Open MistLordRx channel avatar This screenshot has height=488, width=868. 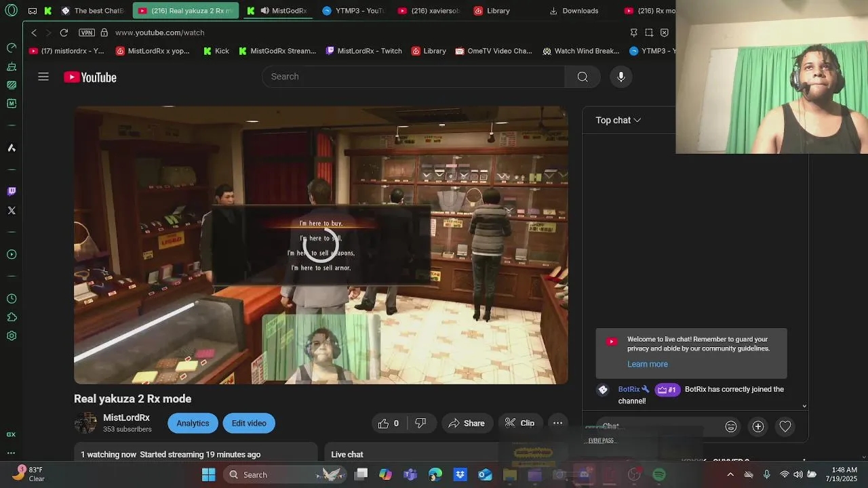pos(85,423)
